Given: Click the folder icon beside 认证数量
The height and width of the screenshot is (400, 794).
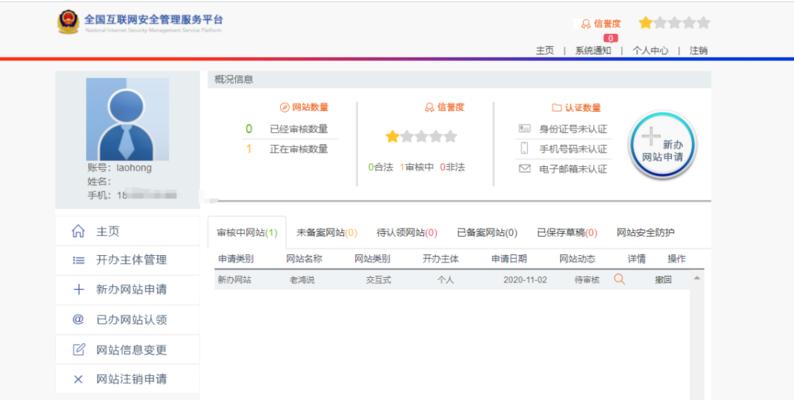Looking at the screenshot, I should click(x=557, y=108).
